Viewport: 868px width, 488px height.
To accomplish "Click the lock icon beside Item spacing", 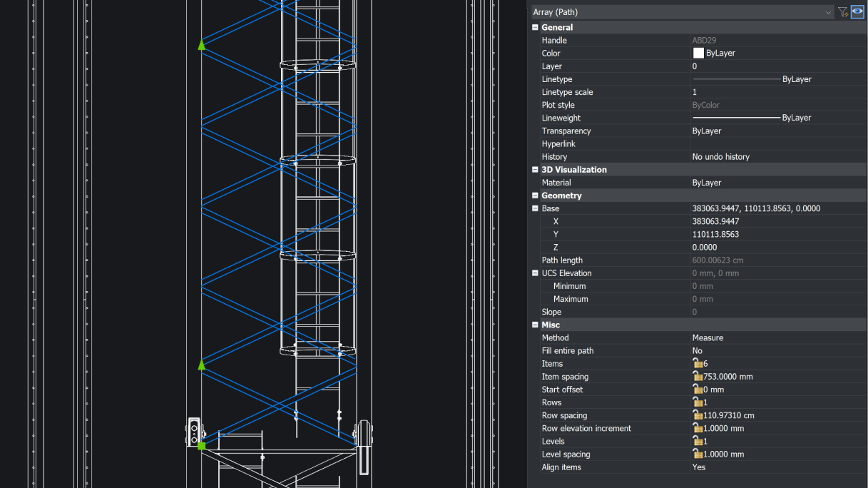I will (698, 376).
